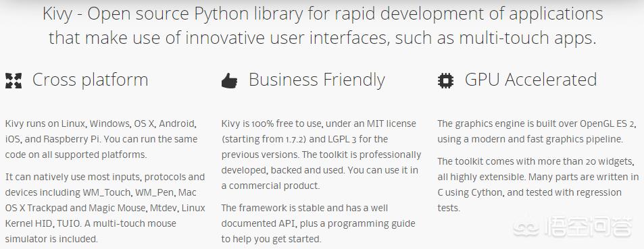The width and height of the screenshot is (644, 249).
Task: Click the line 'all highly extensible. Many parts are written in'
Action: (x=538, y=177)
